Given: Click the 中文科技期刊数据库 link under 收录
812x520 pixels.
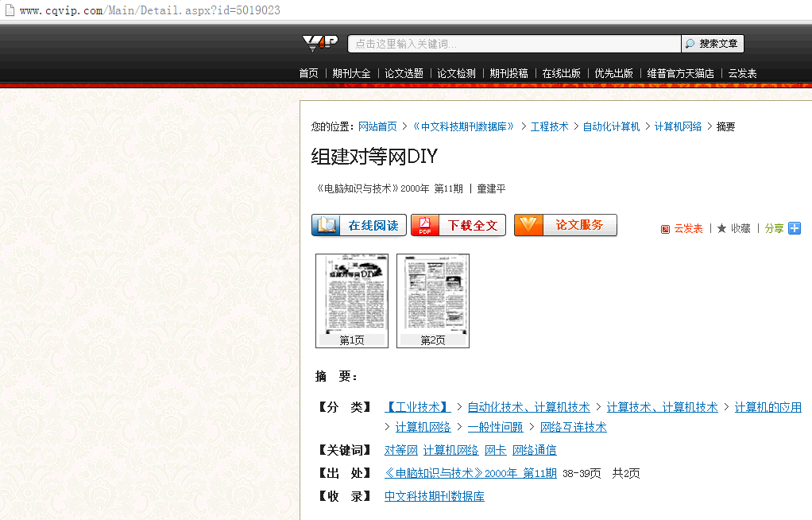Looking at the screenshot, I should (434, 495).
